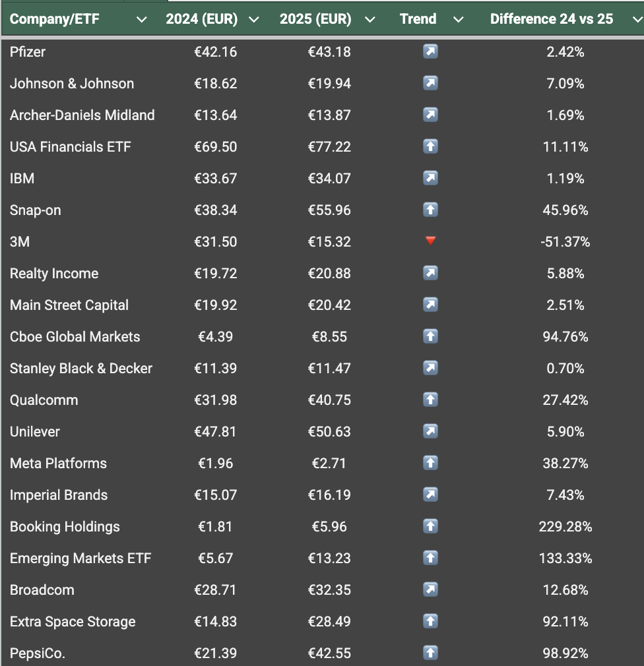The width and height of the screenshot is (644, 666).
Task: Select the Main Street Capital name cell
Action: click(69, 305)
